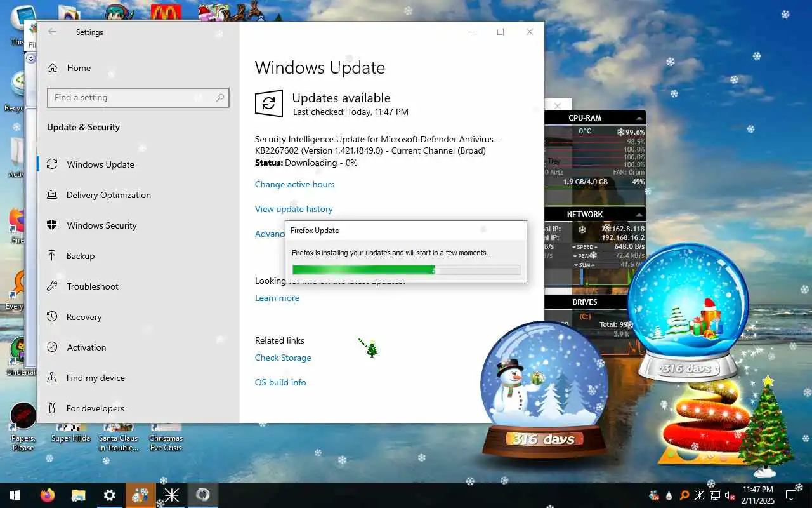
Task: Click the 'Updates available' heading
Action: (341, 98)
